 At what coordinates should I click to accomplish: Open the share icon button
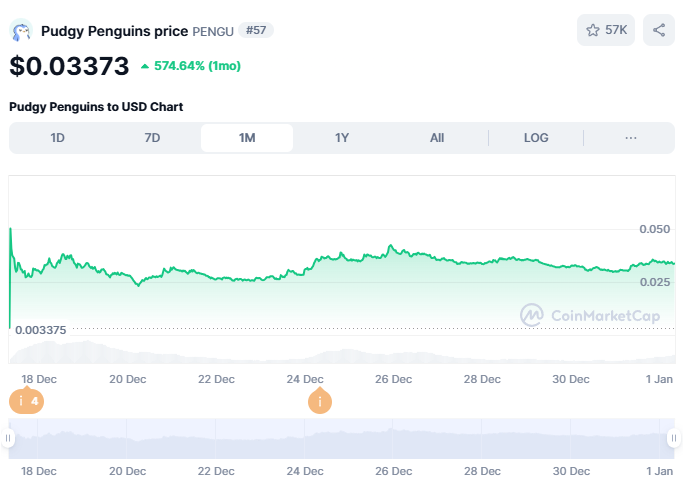(658, 30)
